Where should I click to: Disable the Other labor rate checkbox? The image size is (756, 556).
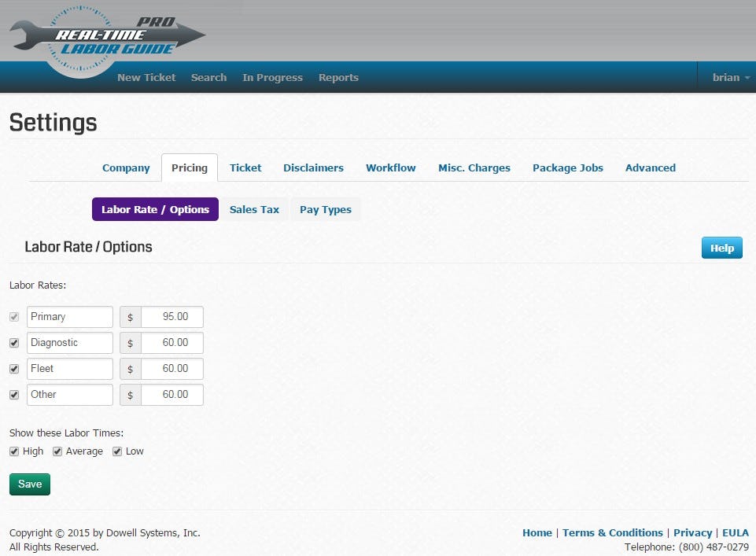pos(13,394)
